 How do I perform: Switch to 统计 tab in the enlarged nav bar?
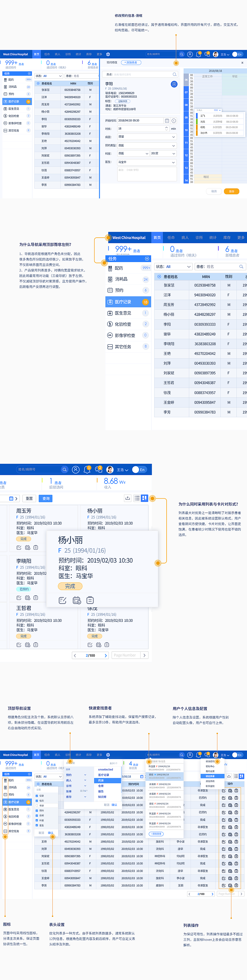213,238
